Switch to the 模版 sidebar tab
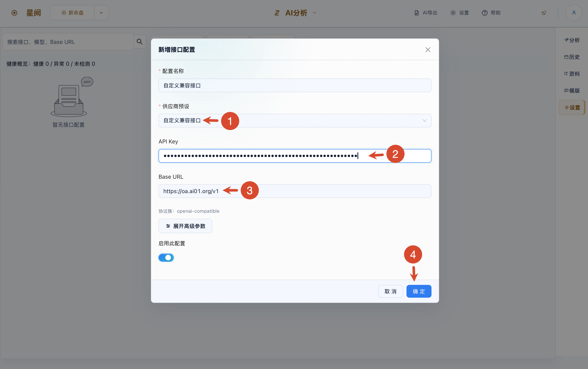 [572, 91]
